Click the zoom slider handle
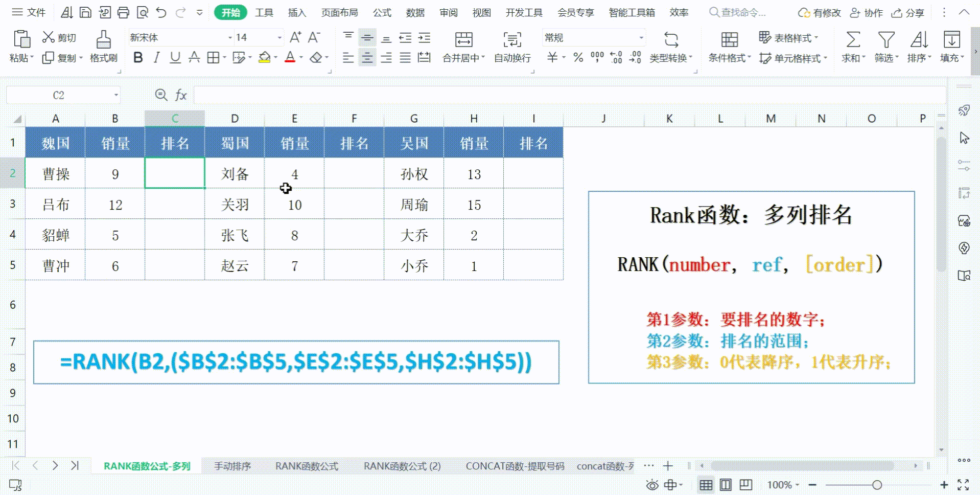Viewport: 980px width, 495px height. coord(877,484)
